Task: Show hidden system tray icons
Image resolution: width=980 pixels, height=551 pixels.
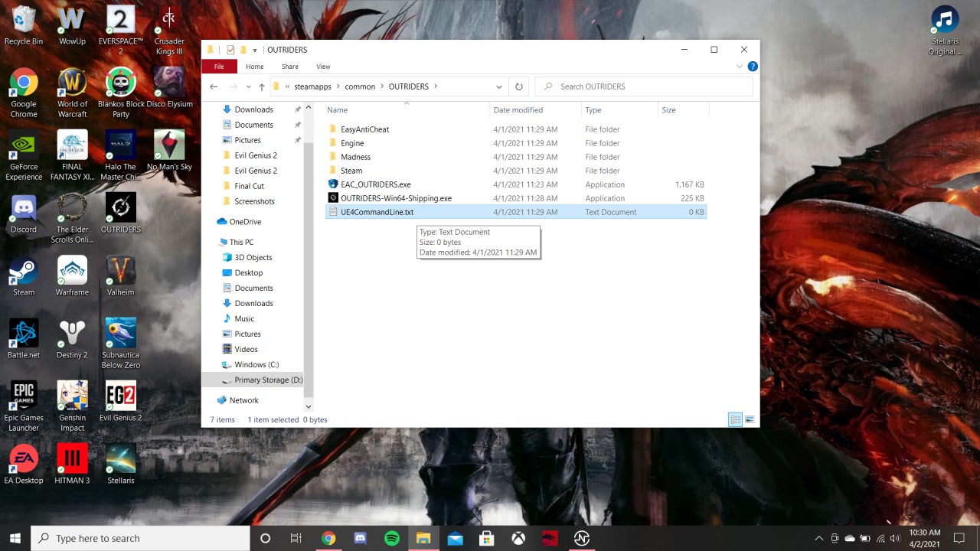Action: (818, 538)
